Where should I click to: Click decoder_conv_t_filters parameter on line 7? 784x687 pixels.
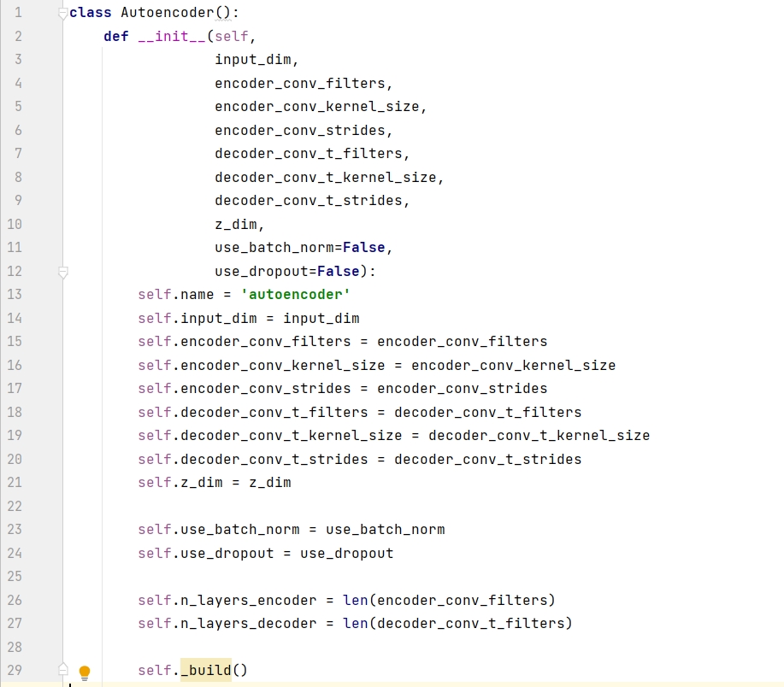[x=309, y=154]
